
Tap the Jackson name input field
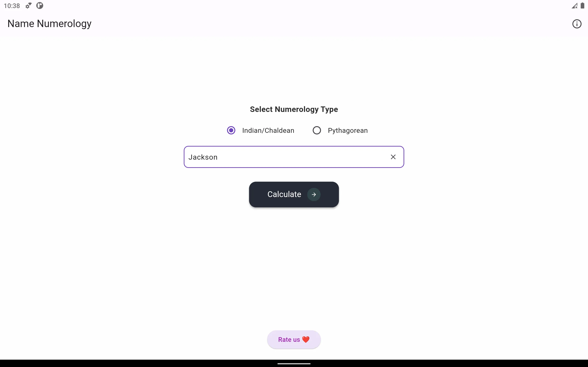[294, 157]
